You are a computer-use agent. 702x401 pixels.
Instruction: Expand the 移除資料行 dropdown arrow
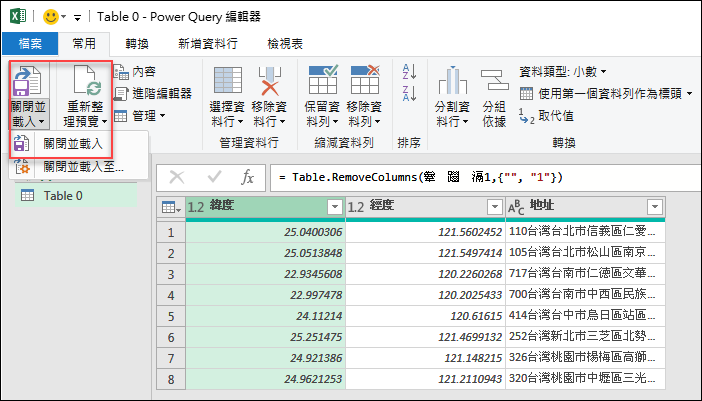click(x=283, y=122)
